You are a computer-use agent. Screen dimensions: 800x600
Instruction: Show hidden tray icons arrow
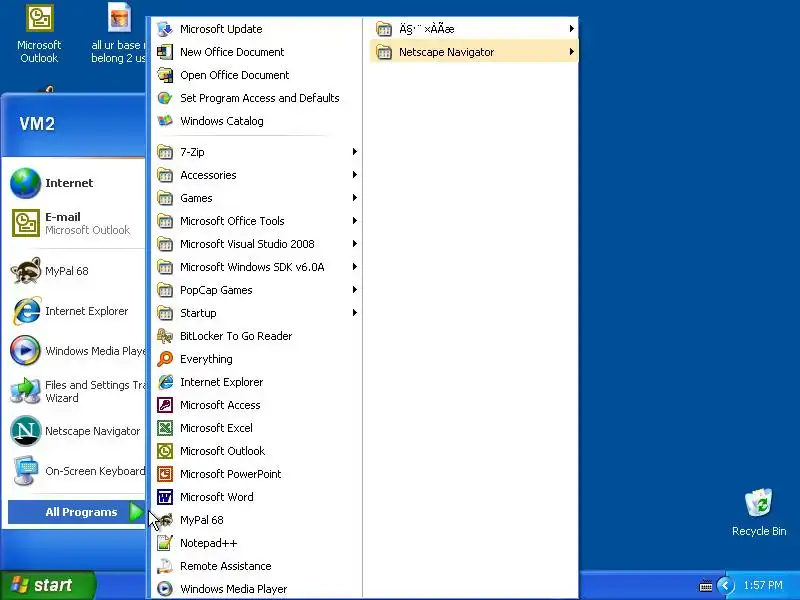coord(725,585)
